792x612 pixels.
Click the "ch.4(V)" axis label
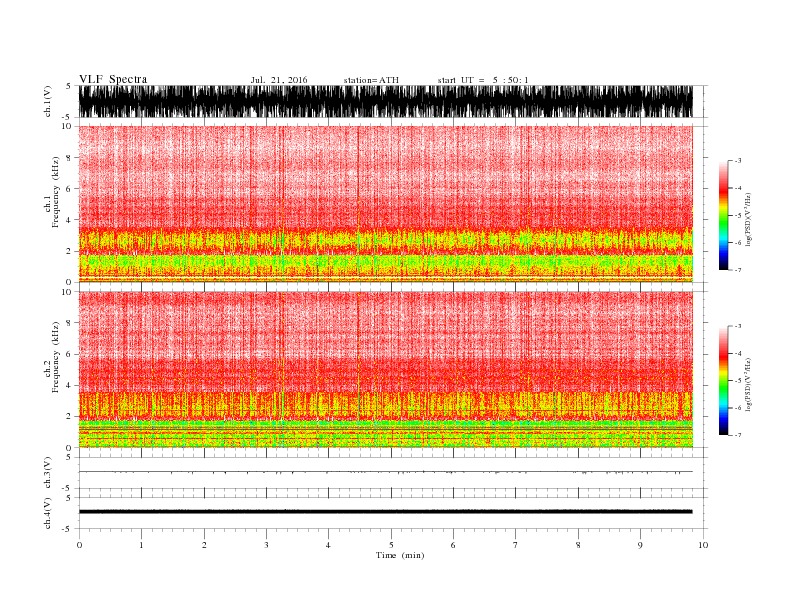click(x=47, y=513)
